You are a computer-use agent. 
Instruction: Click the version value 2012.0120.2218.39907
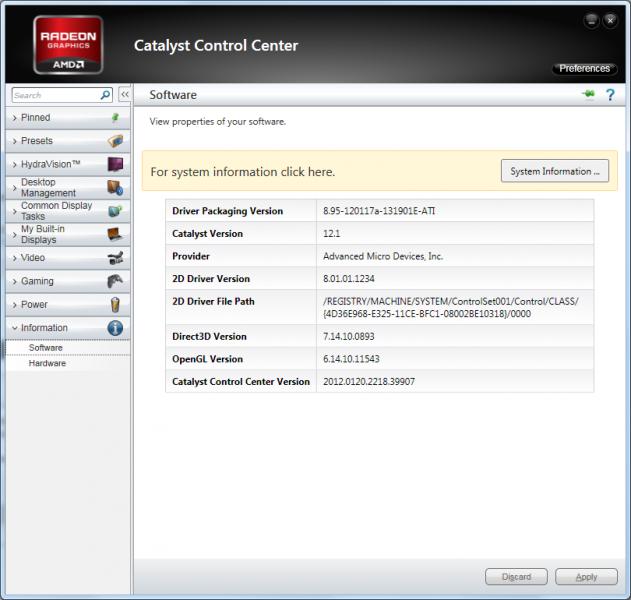click(x=369, y=381)
